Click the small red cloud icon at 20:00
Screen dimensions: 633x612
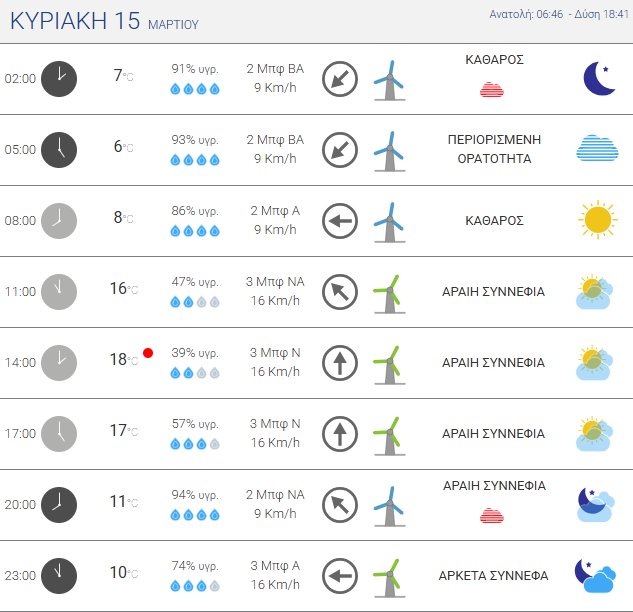491,515
